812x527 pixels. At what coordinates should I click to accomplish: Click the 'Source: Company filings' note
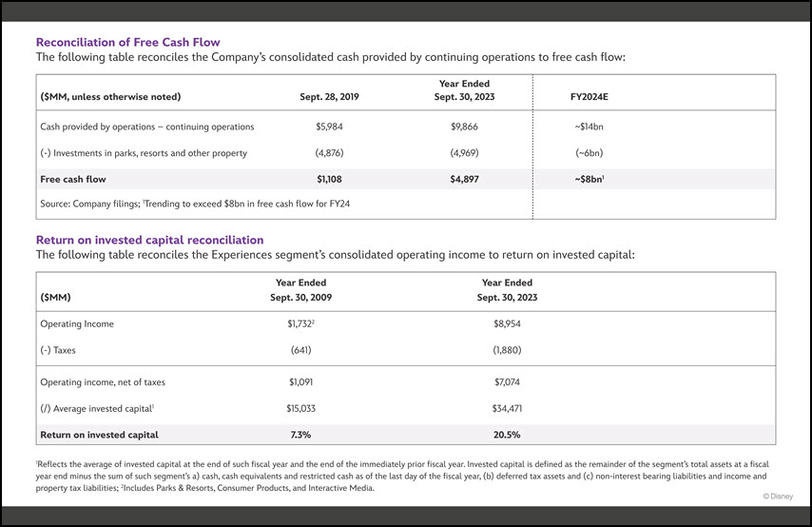click(x=195, y=205)
